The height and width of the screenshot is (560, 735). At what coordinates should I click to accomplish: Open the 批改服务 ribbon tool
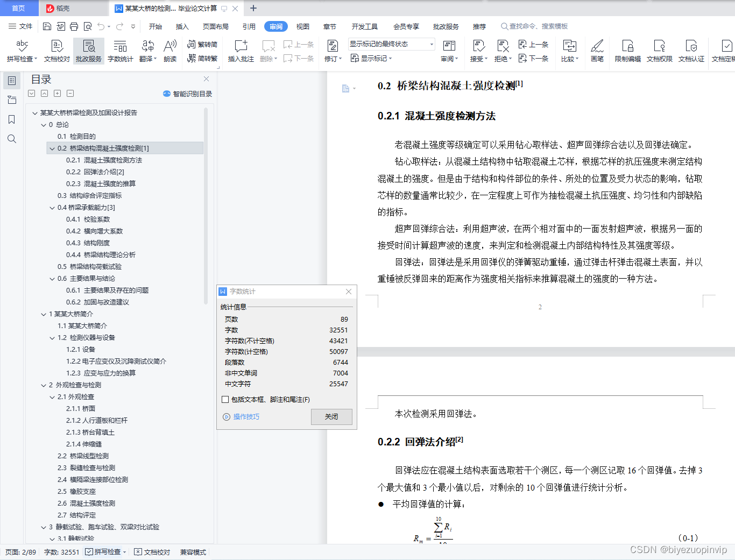point(89,51)
